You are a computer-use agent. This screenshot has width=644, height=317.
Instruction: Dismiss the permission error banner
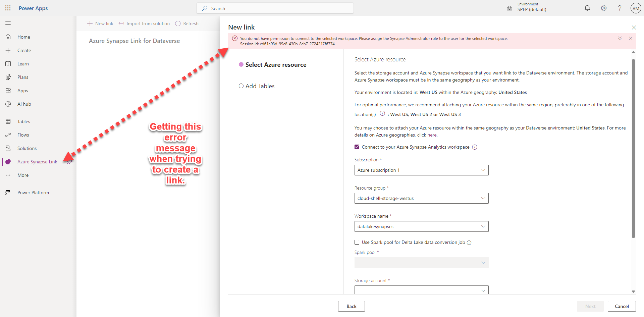click(631, 38)
